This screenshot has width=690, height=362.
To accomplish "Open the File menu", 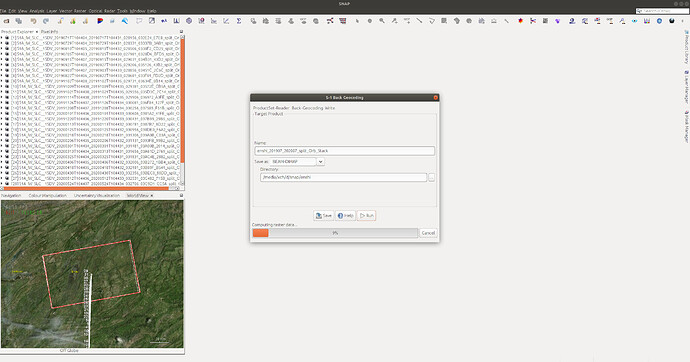I will (x=3, y=11).
